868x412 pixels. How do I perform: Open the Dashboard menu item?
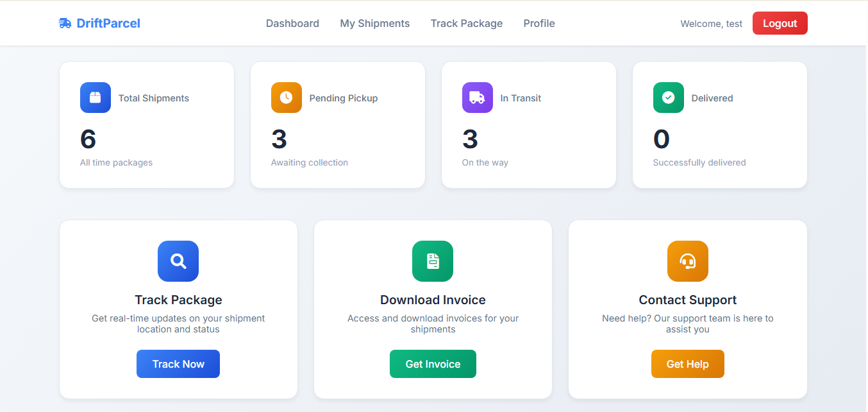tap(292, 23)
